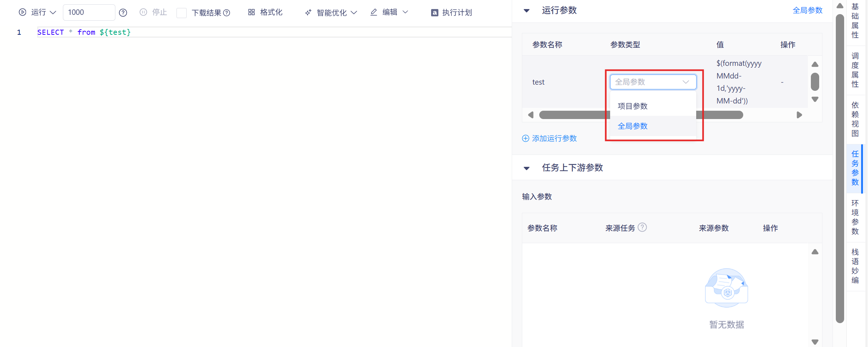
Task: Open the Run dropdown arrow
Action: 53,12
